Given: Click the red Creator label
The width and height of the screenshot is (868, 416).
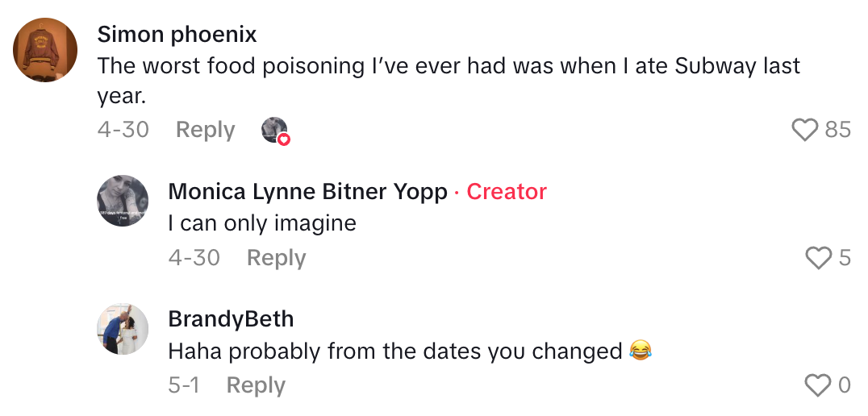Looking at the screenshot, I should (507, 192).
